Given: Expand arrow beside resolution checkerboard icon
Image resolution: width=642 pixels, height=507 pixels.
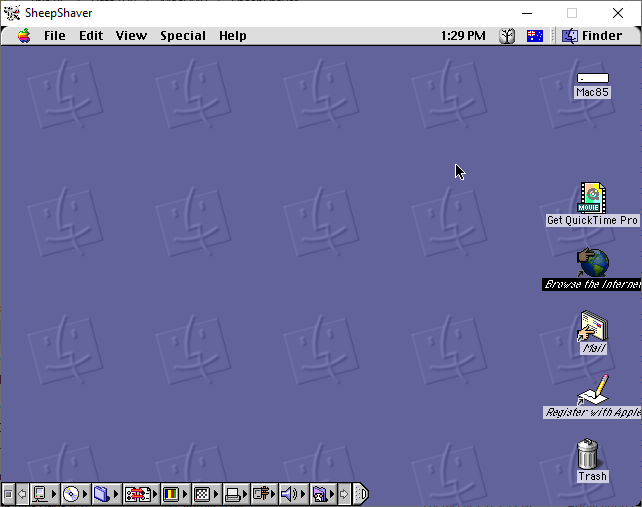Looking at the screenshot, I should [x=216, y=494].
